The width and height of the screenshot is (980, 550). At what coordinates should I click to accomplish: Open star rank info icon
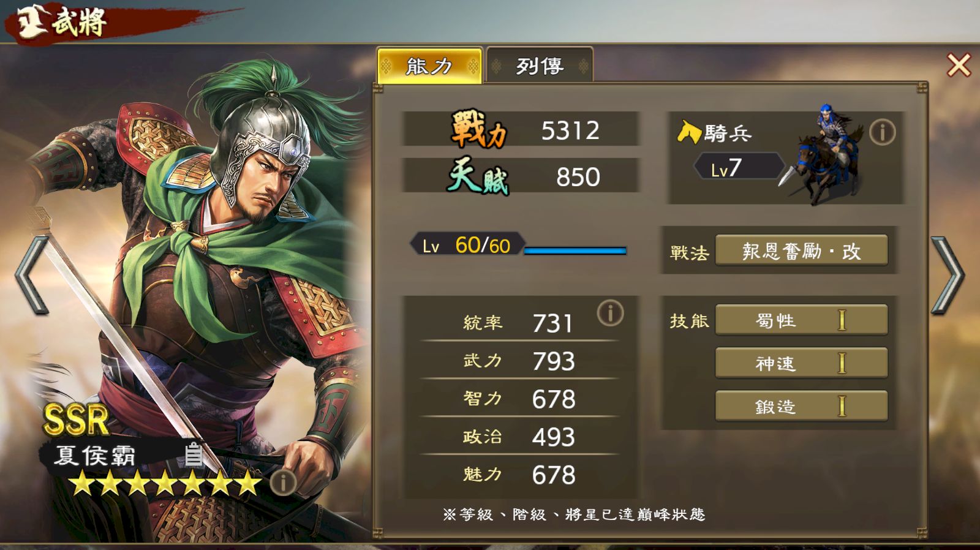pos(283,483)
